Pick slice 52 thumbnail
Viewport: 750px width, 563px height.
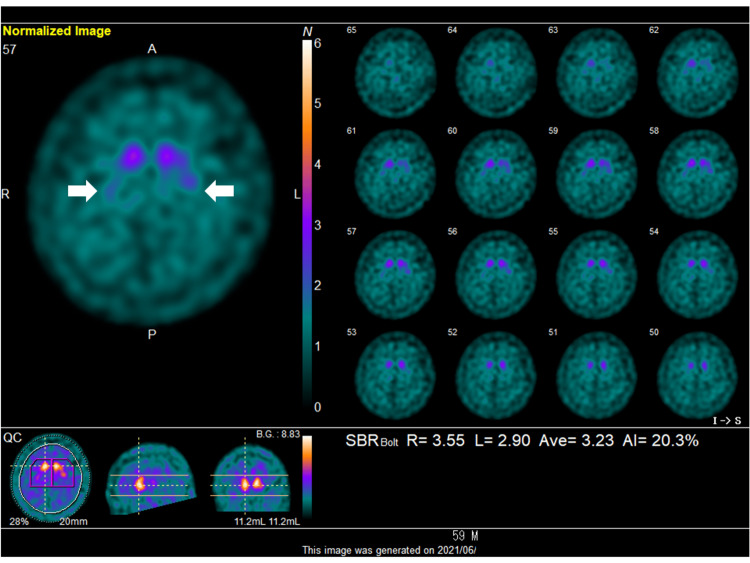point(496,375)
